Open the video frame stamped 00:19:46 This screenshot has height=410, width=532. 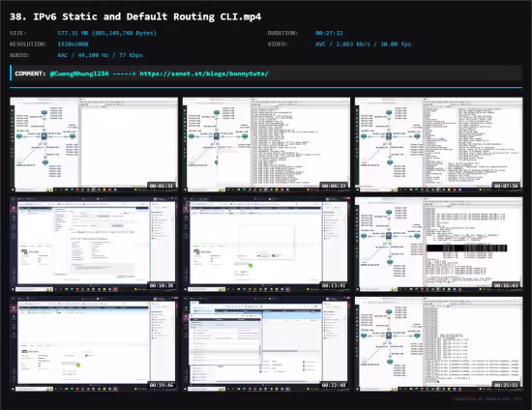tap(94, 344)
